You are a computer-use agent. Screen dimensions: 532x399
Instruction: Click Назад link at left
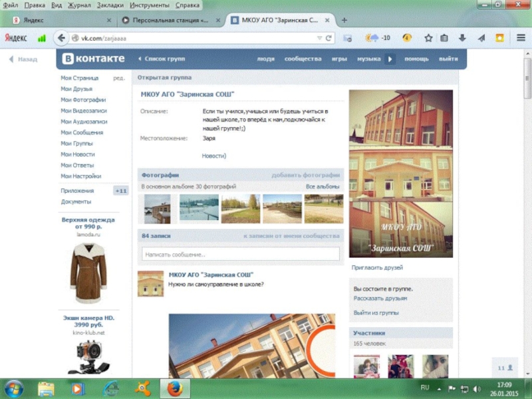(23, 59)
